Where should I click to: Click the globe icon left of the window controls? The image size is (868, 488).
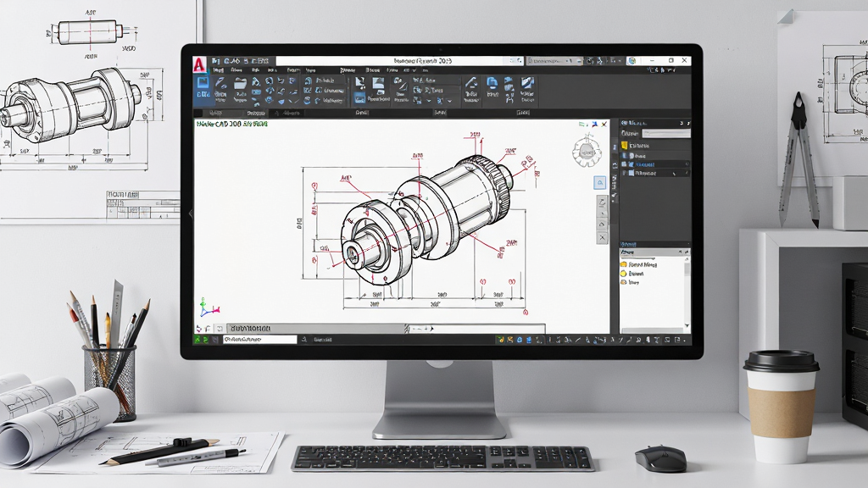point(632,61)
